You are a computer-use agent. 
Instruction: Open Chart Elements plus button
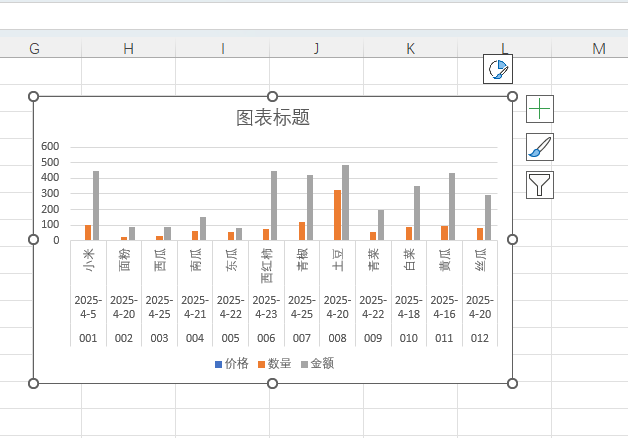539,109
